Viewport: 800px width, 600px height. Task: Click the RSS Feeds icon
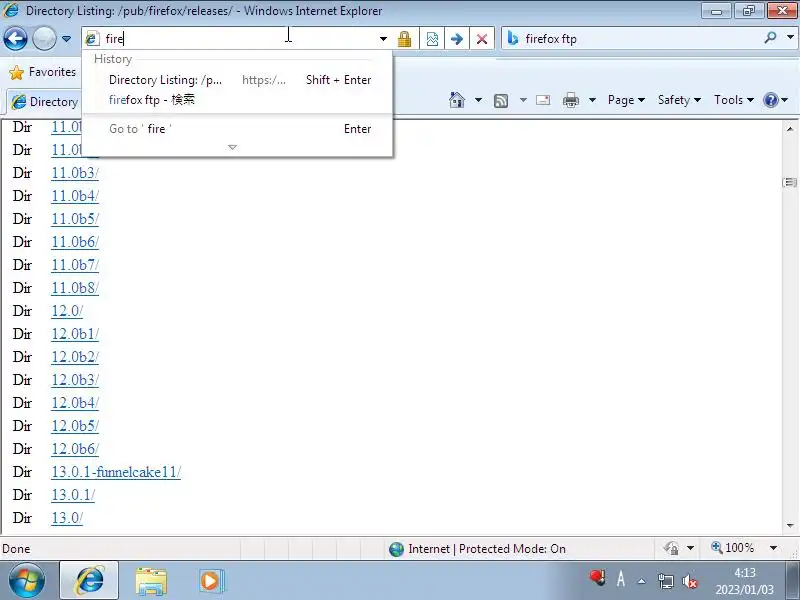pos(501,101)
